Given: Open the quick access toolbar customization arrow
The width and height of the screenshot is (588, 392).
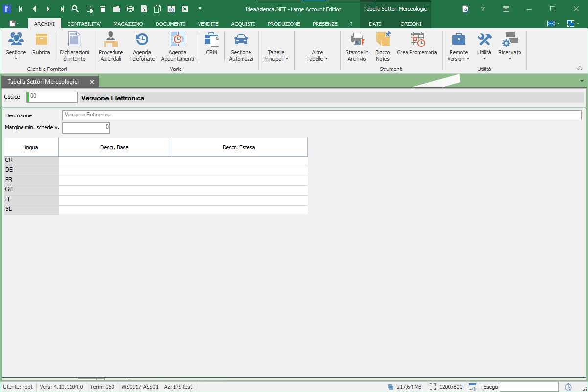Looking at the screenshot, I should tap(200, 9).
